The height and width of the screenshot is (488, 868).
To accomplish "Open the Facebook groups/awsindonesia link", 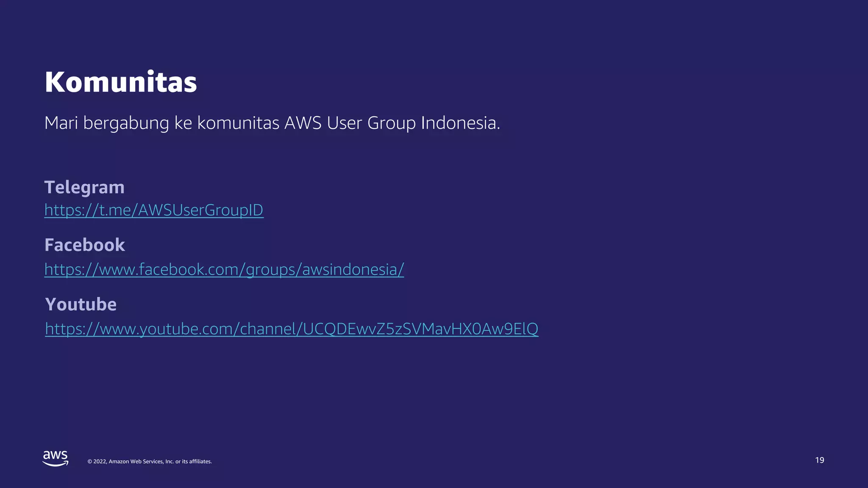I will pyautogui.click(x=224, y=269).
